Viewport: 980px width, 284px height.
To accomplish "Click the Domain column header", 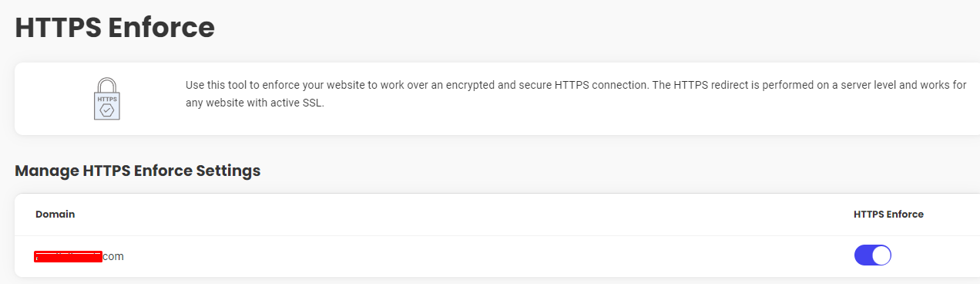I will pyautogui.click(x=55, y=214).
